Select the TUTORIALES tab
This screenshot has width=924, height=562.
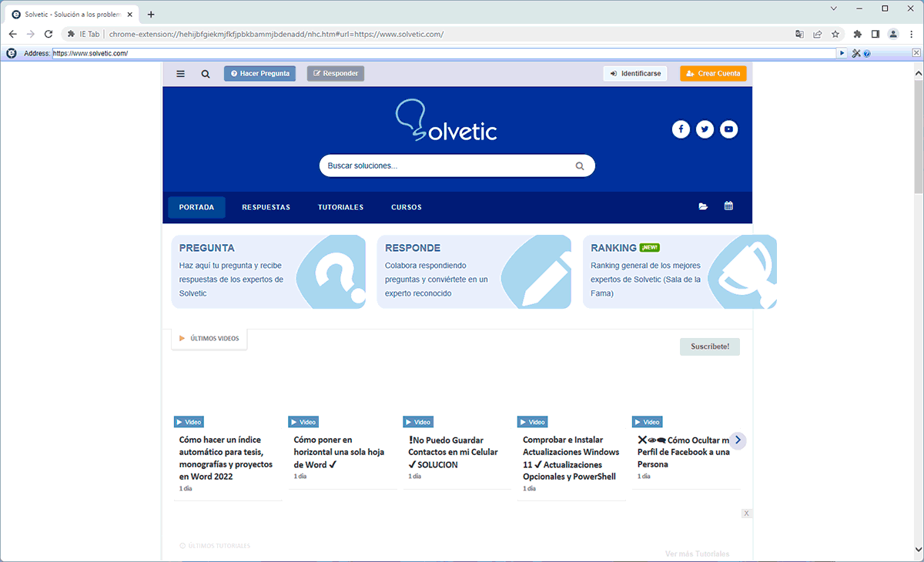point(340,207)
